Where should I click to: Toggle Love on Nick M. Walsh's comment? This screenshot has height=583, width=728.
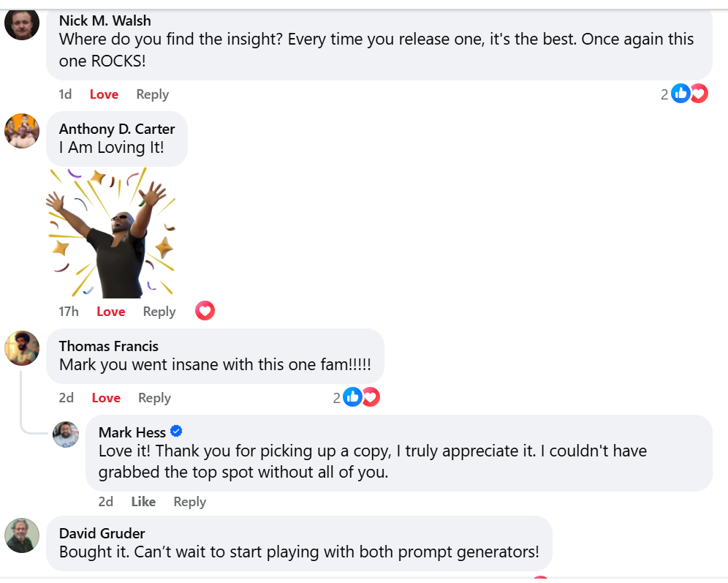104,94
